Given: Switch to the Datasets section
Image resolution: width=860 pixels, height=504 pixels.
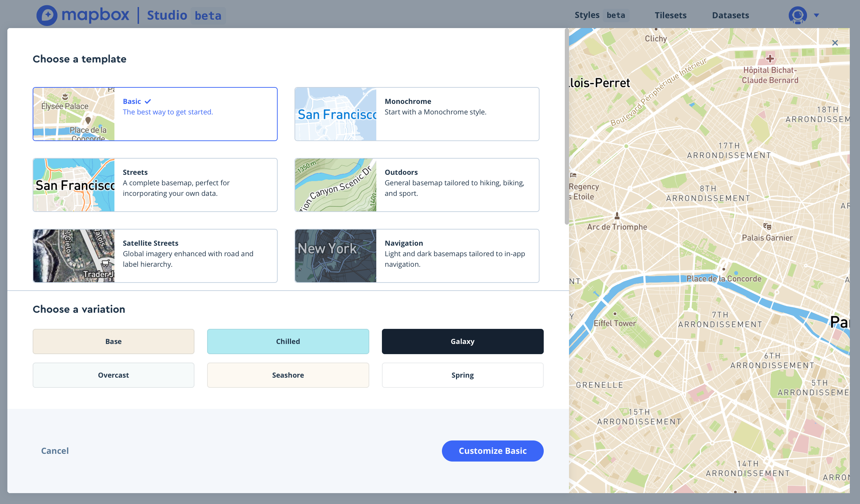Looking at the screenshot, I should click(x=730, y=15).
